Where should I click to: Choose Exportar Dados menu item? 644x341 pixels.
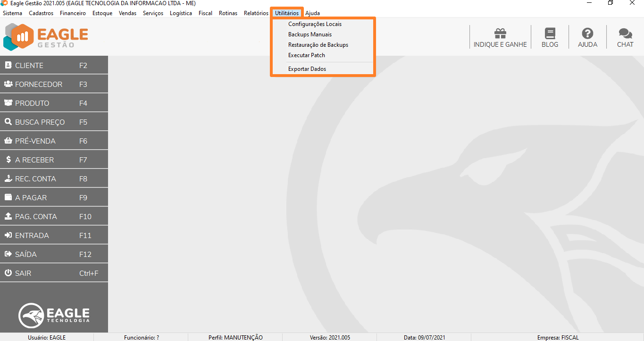coord(307,69)
